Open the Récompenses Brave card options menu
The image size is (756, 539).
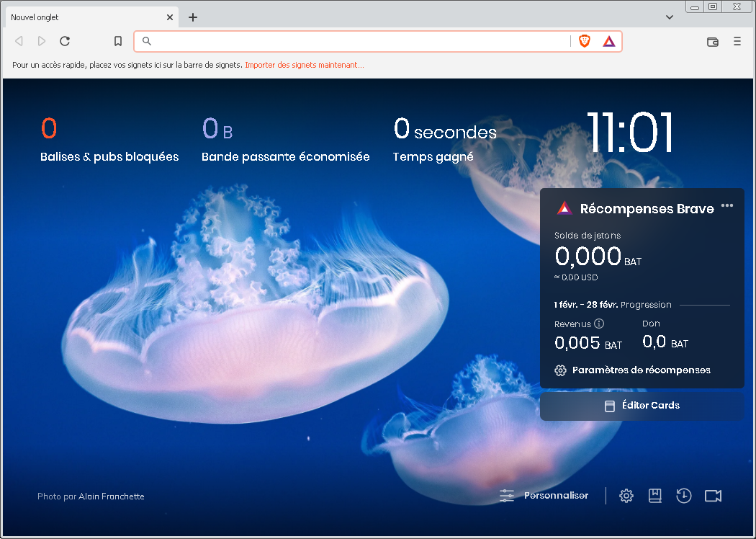click(727, 206)
